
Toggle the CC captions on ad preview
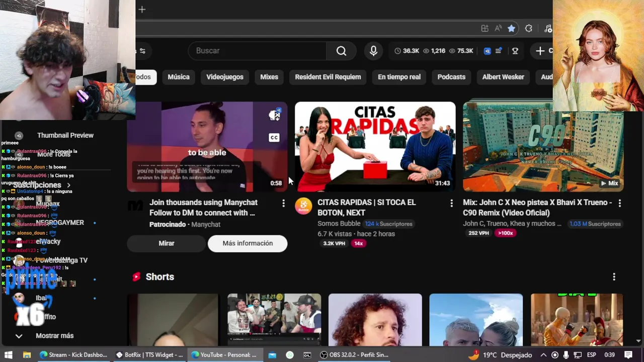274,138
